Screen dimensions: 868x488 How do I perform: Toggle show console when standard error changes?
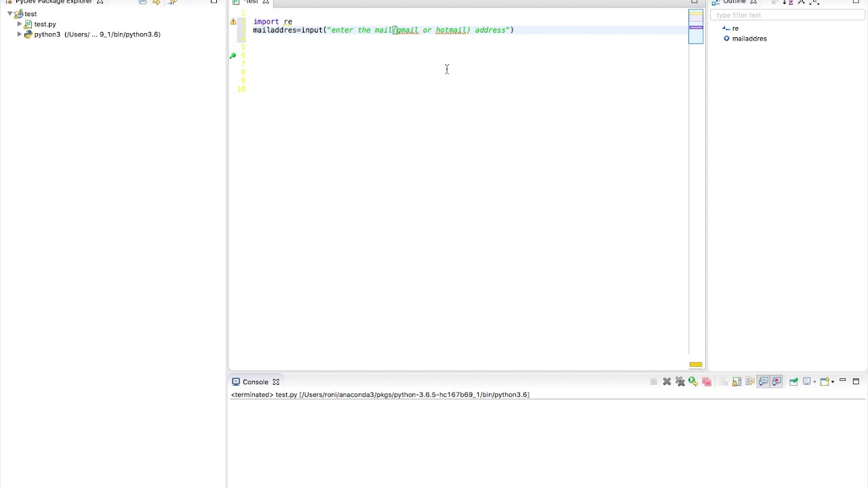(x=776, y=382)
